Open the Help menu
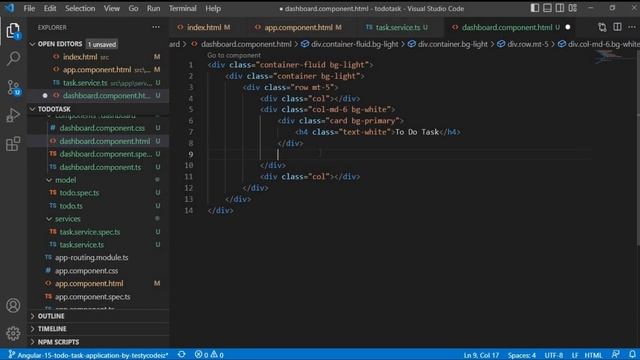 [x=213, y=9]
